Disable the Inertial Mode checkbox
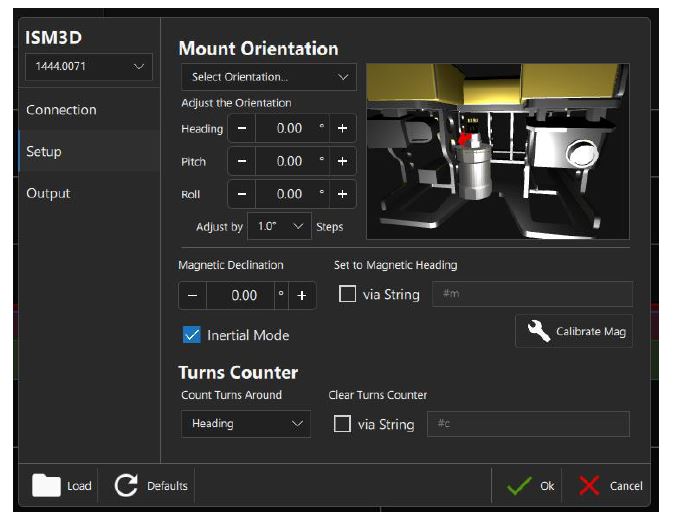 [192, 335]
